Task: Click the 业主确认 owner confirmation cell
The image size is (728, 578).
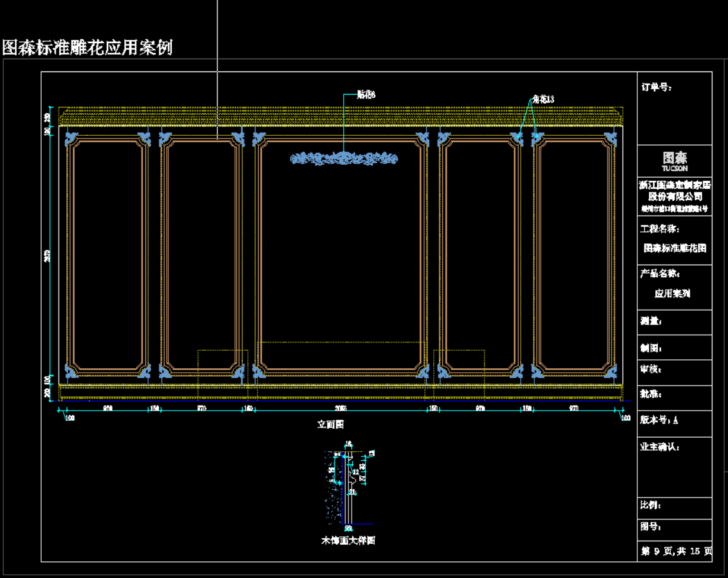Action: click(x=660, y=447)
